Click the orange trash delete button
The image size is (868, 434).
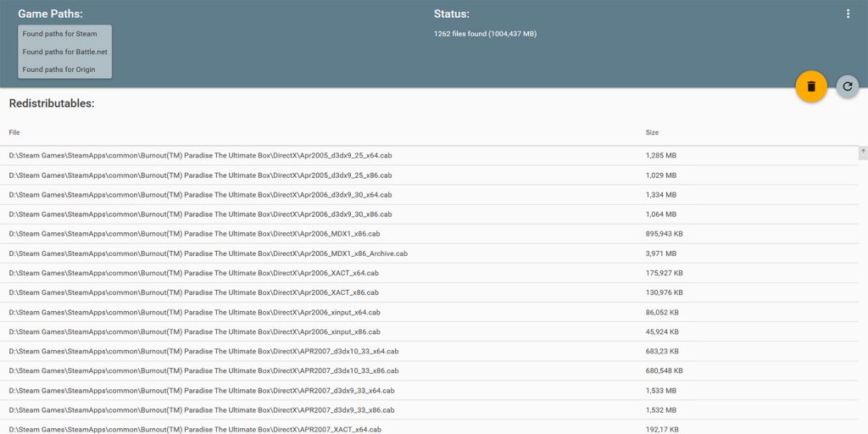click(x=811, y=86)
